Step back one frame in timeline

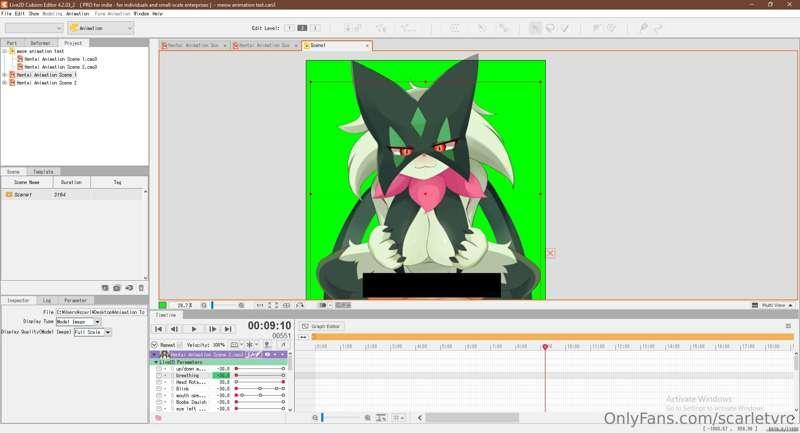pos(174,329)
